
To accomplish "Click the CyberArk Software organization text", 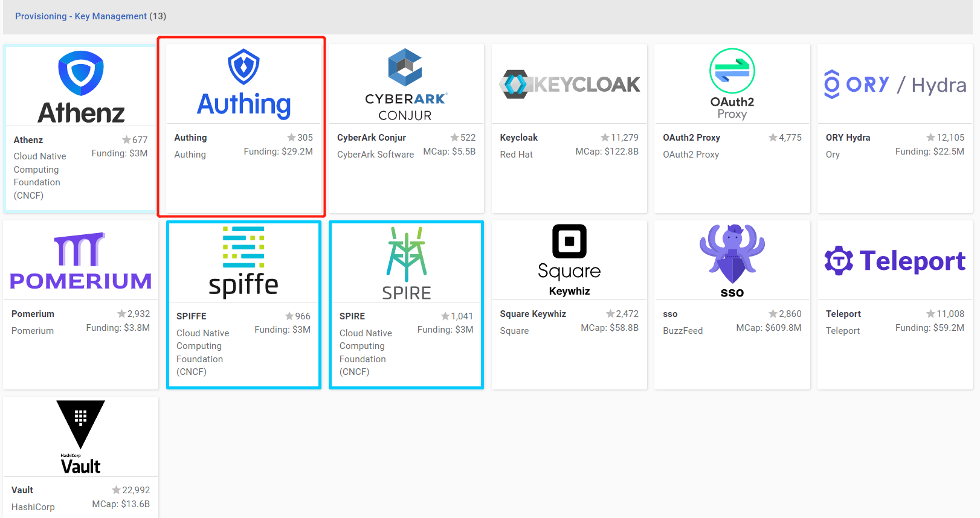I will (x=376, y=155).
